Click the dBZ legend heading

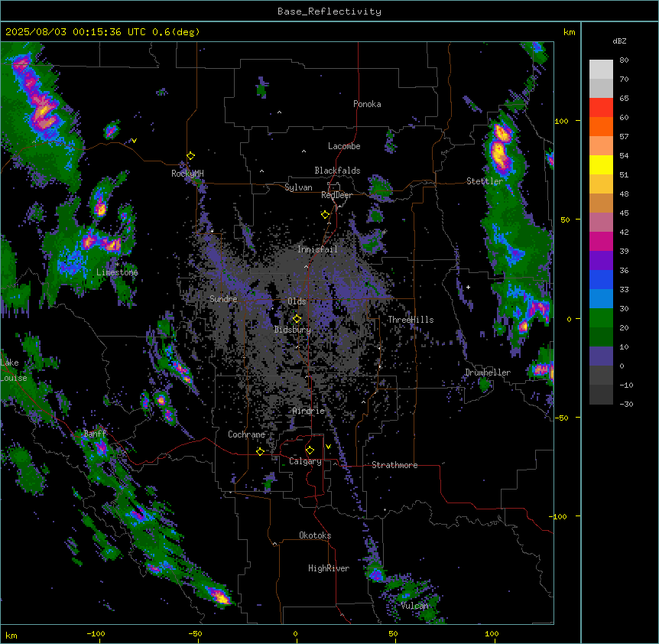click(619, 41)
